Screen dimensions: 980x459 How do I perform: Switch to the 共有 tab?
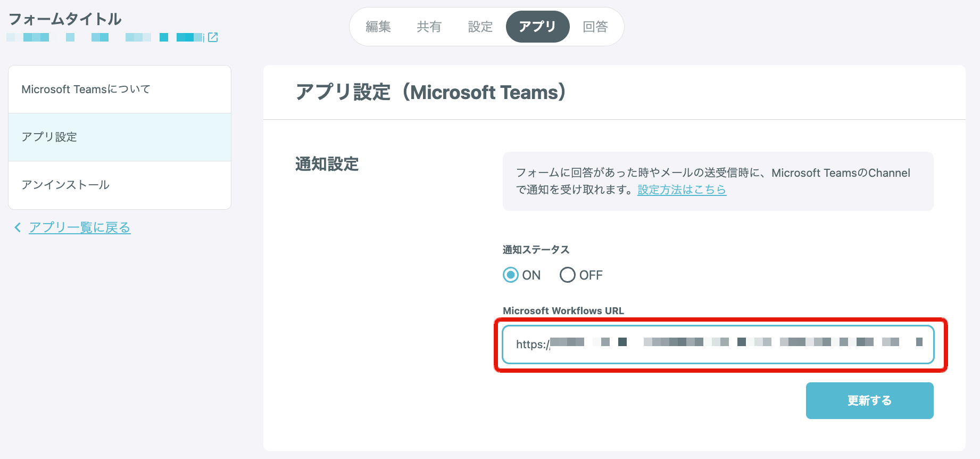(x=429, y=27)
